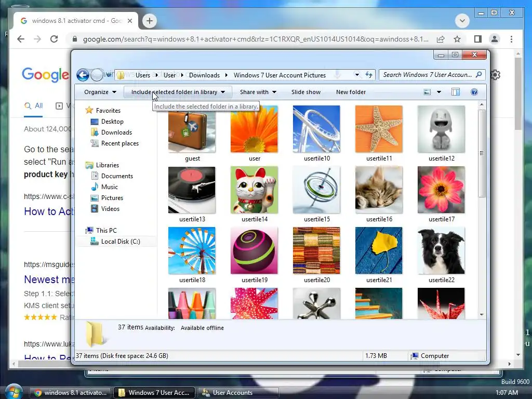The width and height of the screenshot is (532, 399).
Task: Open the Organize dropdown menu
Action: click(x=100, y=92)
